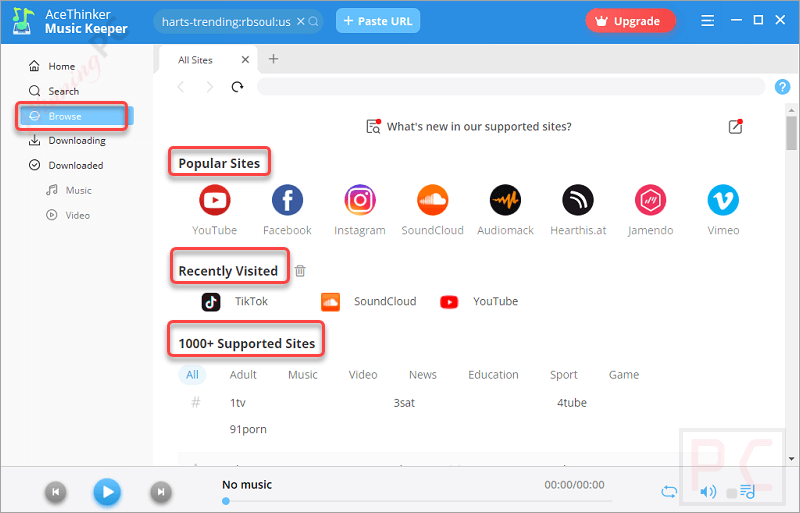
Task: Open SoundCloud in Popular Sites
Action: (x=433, y=200)
